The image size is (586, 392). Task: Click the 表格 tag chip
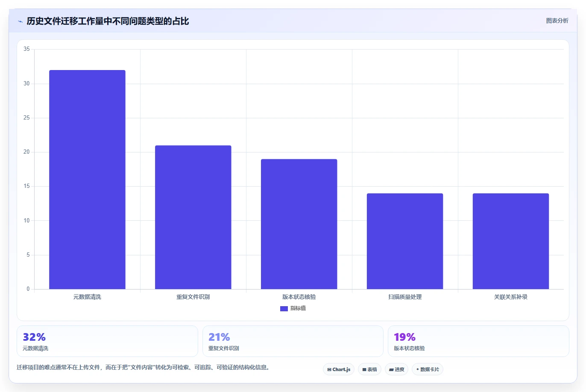tap(369, 369)
